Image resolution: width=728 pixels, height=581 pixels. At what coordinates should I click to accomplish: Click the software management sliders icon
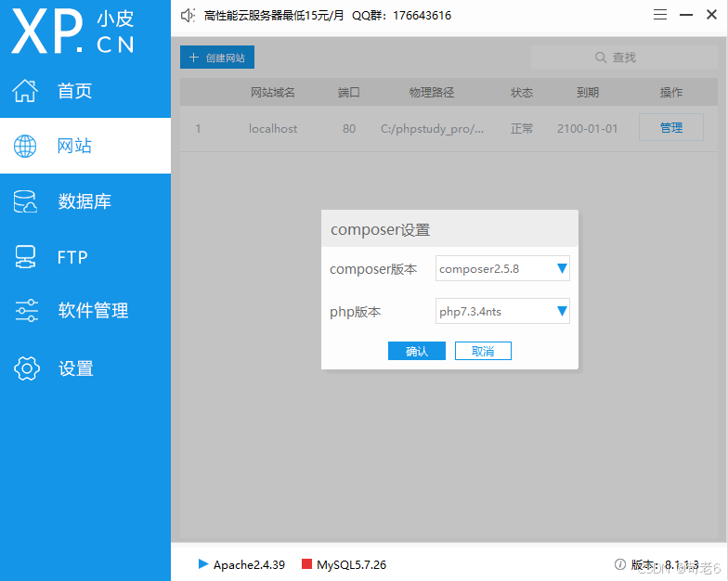click(26, 310)
